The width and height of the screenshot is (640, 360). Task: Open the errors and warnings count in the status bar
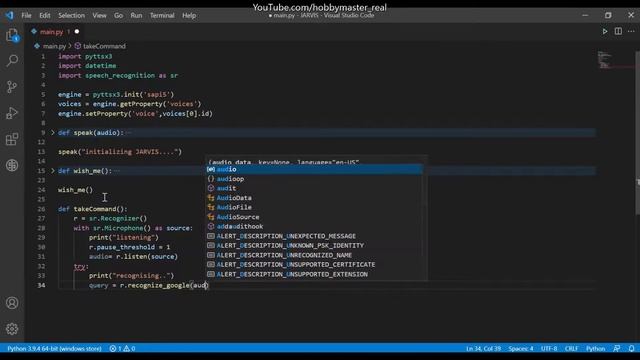coord(122,349)
